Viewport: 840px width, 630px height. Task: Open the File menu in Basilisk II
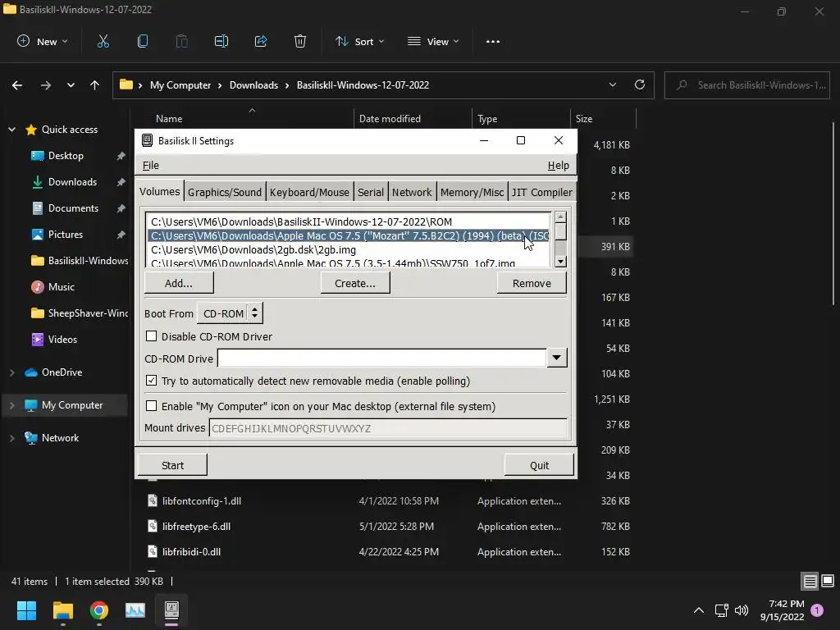point(151,166)
